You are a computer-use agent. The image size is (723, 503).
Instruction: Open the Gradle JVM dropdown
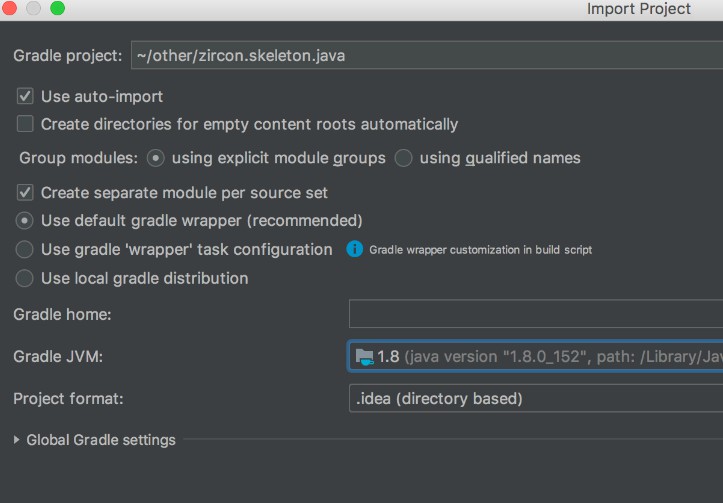tap(535, 356)
